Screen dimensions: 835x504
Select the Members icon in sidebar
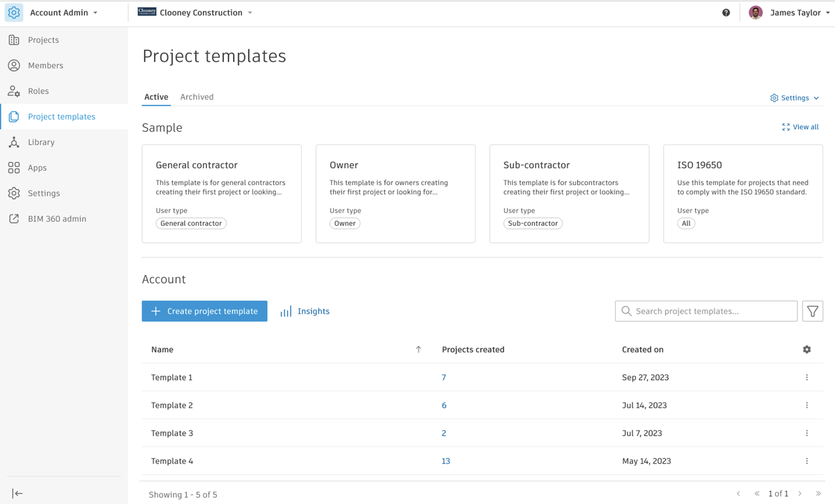tap(14, 65)
